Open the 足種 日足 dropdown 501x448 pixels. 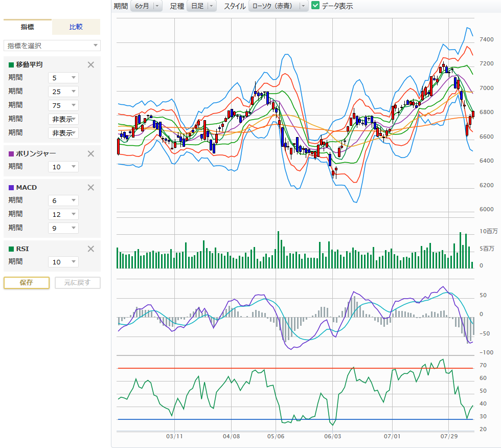point(201,6)
